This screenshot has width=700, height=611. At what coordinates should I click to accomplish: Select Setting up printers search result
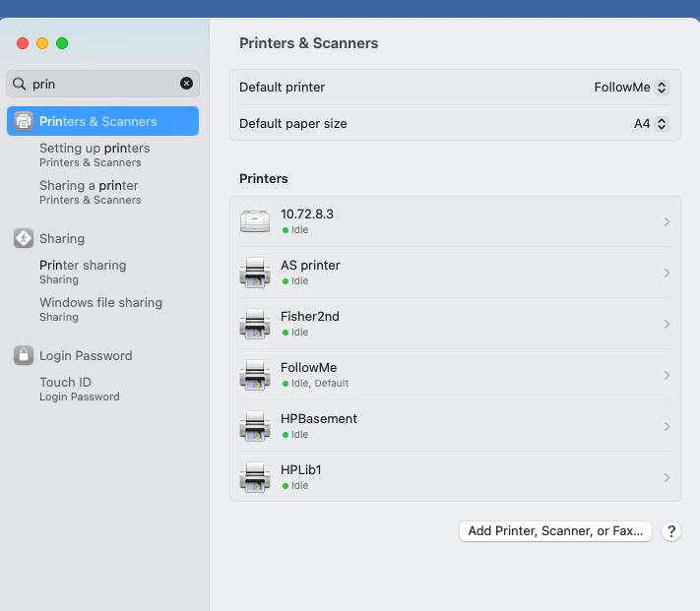tap(95, 154)
